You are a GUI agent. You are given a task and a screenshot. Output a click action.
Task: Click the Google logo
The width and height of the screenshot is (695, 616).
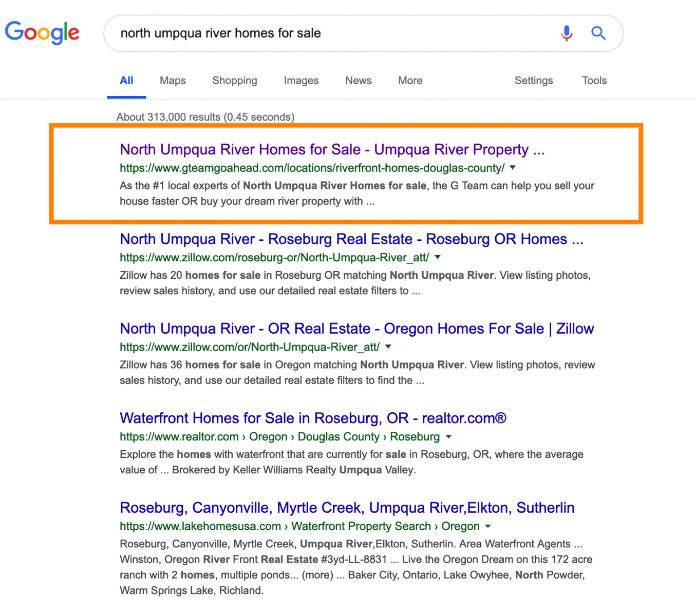[x=42, y=33]
